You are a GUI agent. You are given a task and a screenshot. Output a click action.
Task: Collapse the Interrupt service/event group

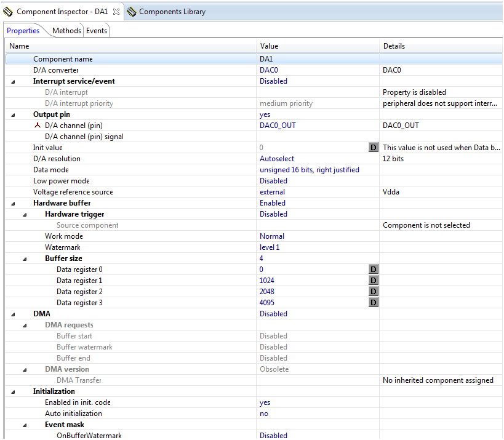(14, 81)
